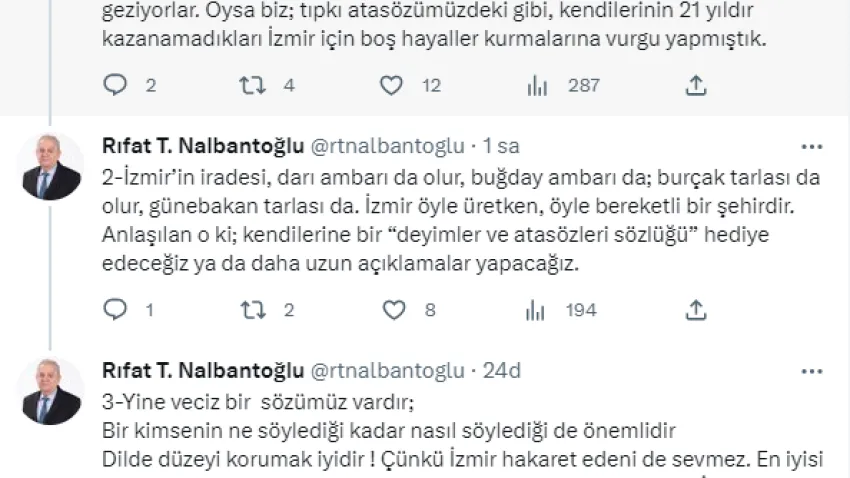This screenshot has width=850, height=478.
Task: Open the 1 sa timestamp link
Action: pos(501,146)
